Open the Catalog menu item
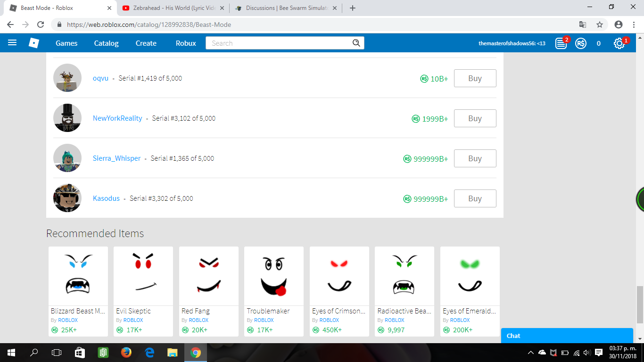This screenshot has height=362, width=644. point(107,43)
